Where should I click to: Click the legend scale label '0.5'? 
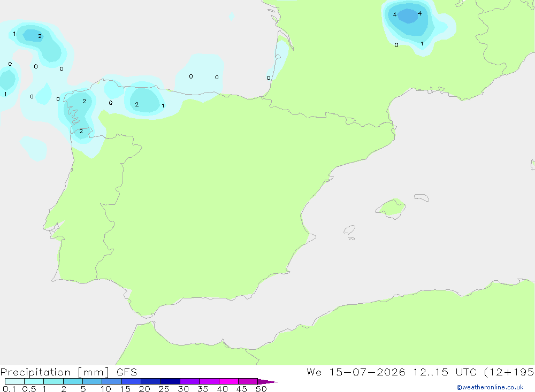[x=29, y=389]
